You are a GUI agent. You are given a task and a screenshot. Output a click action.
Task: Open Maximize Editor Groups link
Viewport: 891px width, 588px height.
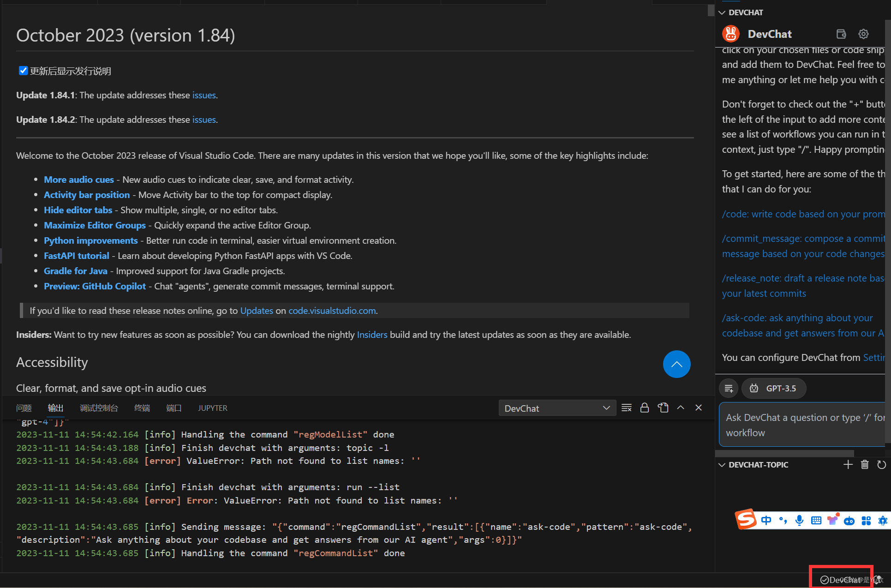[95, 225]
